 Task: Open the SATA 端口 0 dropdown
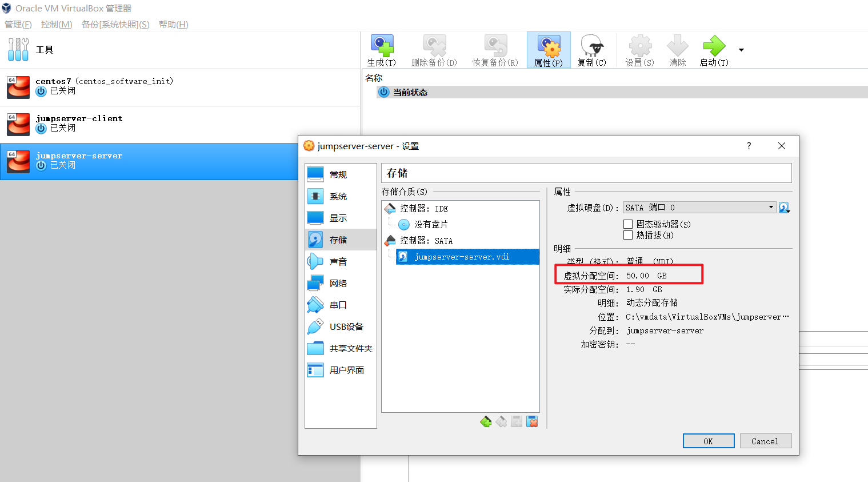click(x=699, y=207)
